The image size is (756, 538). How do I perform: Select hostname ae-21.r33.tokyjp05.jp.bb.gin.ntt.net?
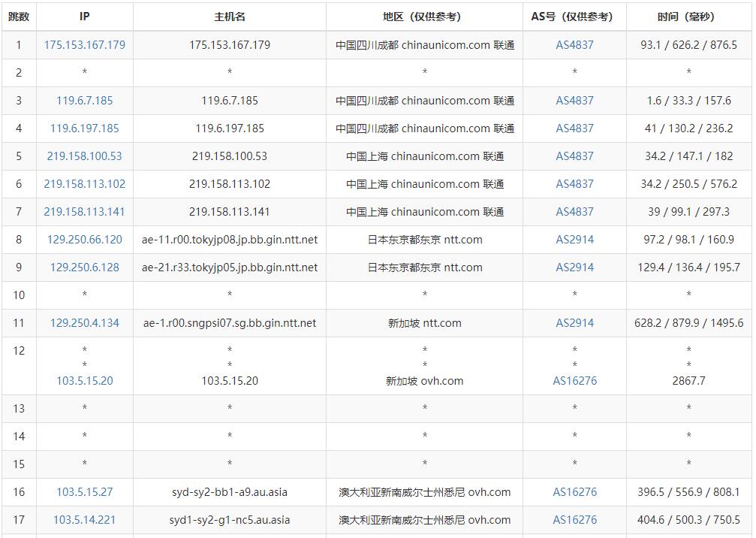[230, 267]
